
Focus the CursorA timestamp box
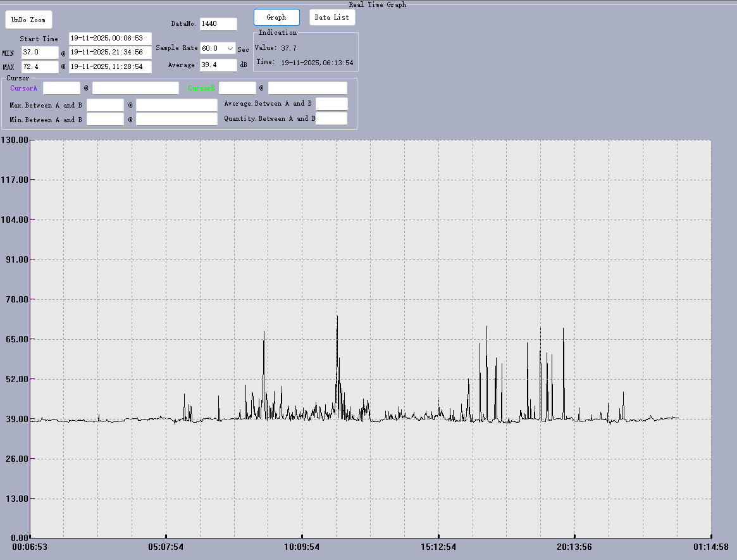click(135, 88)
